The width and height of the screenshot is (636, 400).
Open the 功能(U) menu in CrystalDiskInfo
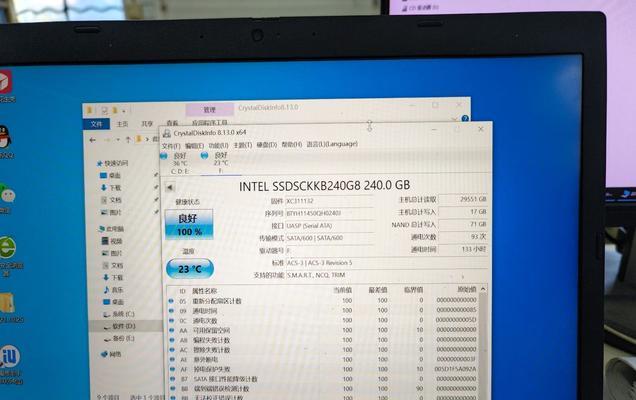(218, 145)
